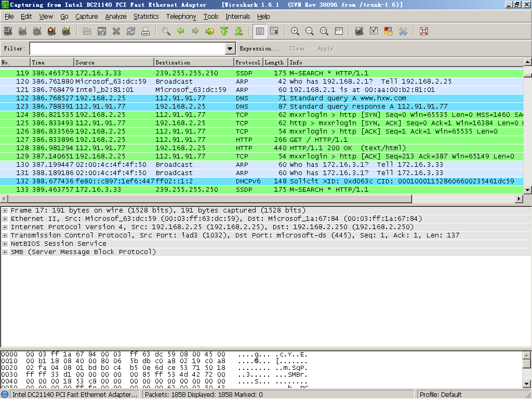Zoom out the packet text
The width and height of the screenshot is (532, 399).
310,31
